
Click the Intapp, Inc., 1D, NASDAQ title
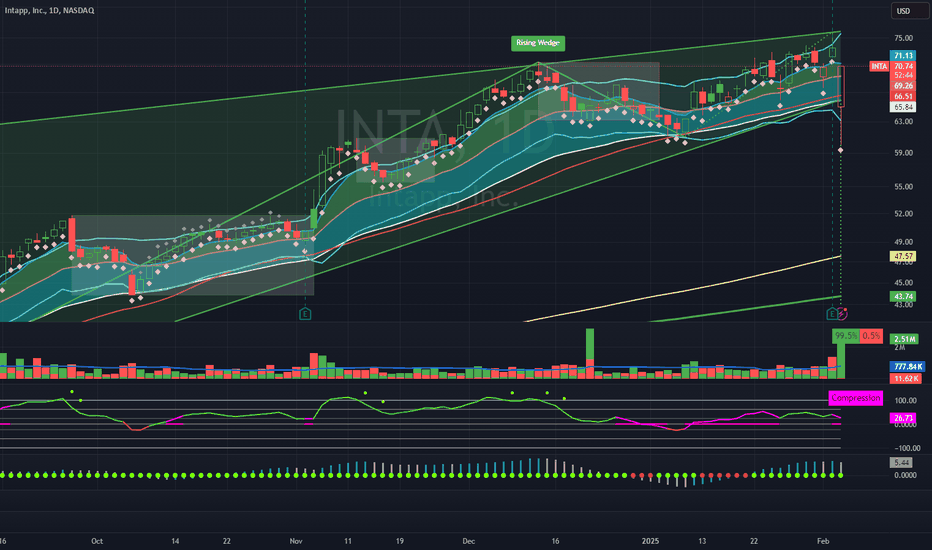point(49,11)
